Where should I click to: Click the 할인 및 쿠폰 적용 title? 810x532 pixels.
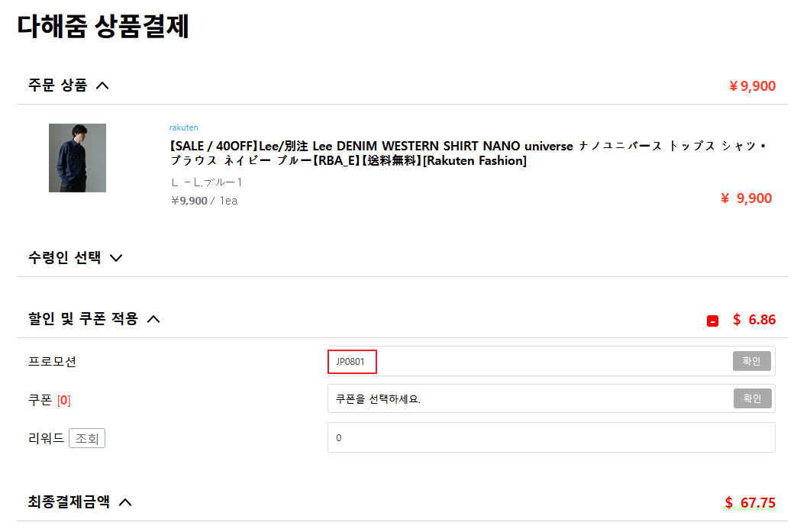(x=83, y=319)
